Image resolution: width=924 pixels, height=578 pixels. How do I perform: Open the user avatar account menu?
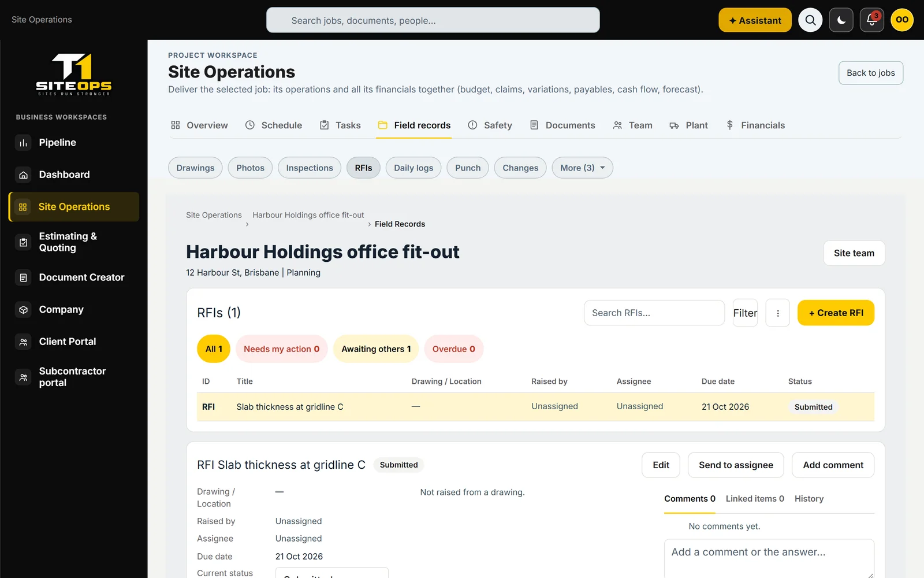pos(902,20)
